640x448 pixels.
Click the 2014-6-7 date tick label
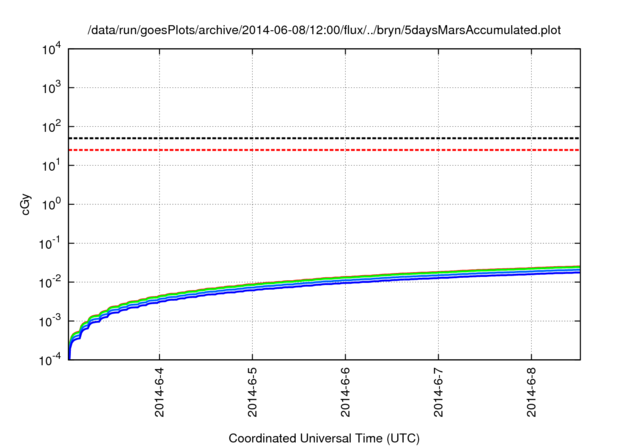(438, 392)
